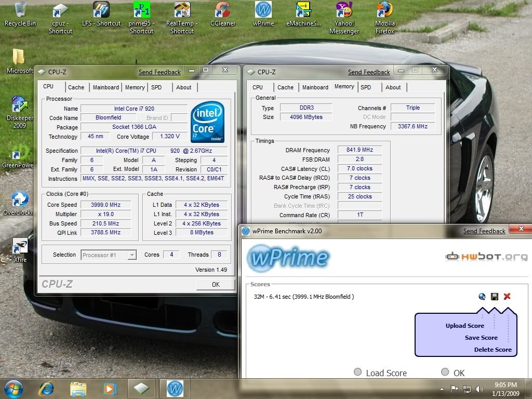532x399 pixels.
Task: Launch Xfire from the desktop
Action: 20,250
